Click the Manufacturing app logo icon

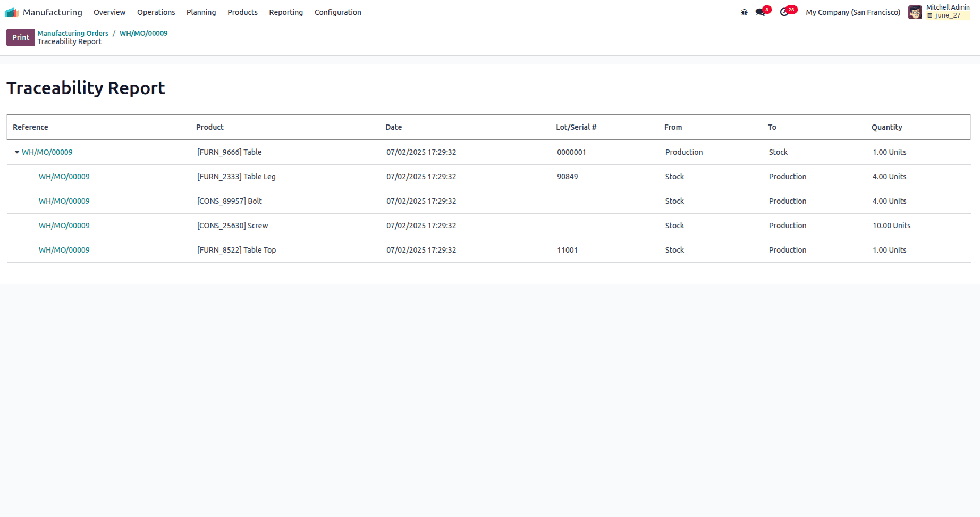pyautogui.click(x=12, y=12)
